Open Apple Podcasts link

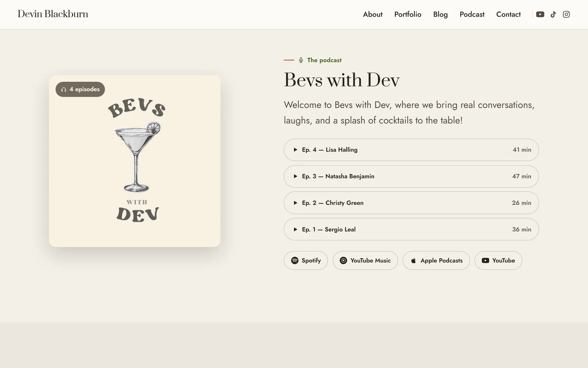436,261
